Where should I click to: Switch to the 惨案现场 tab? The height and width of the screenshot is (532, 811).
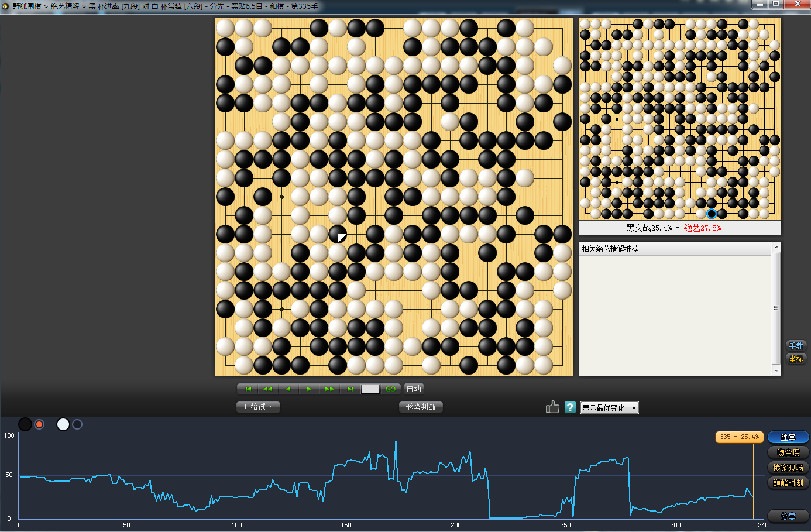pos(788,468)
